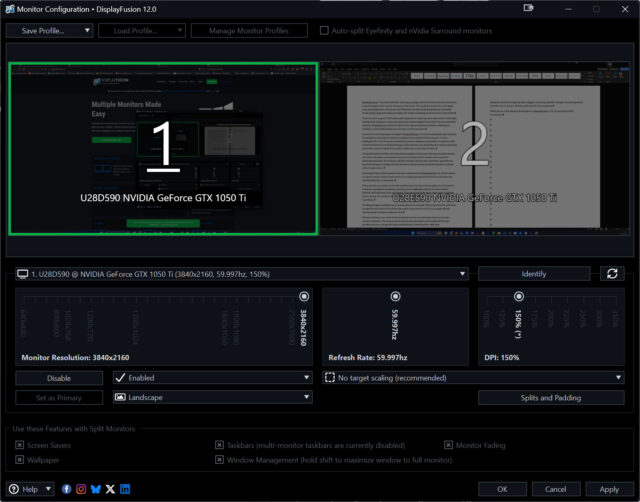Click the OK button
Image resolution: width=640 pixels, height=502 pixels.
pyautogui.click(x=502, y=489)
